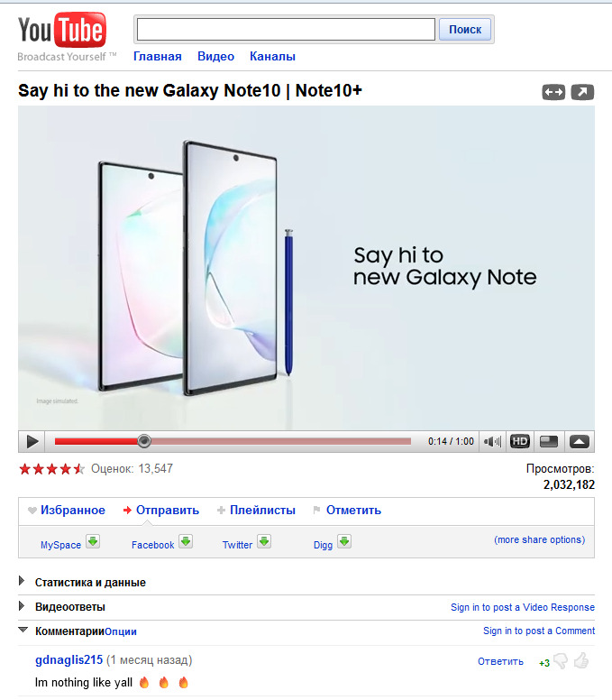Screen dimensions: 612x700
Task: Click the Поиск search button
Action: (465, 30)
